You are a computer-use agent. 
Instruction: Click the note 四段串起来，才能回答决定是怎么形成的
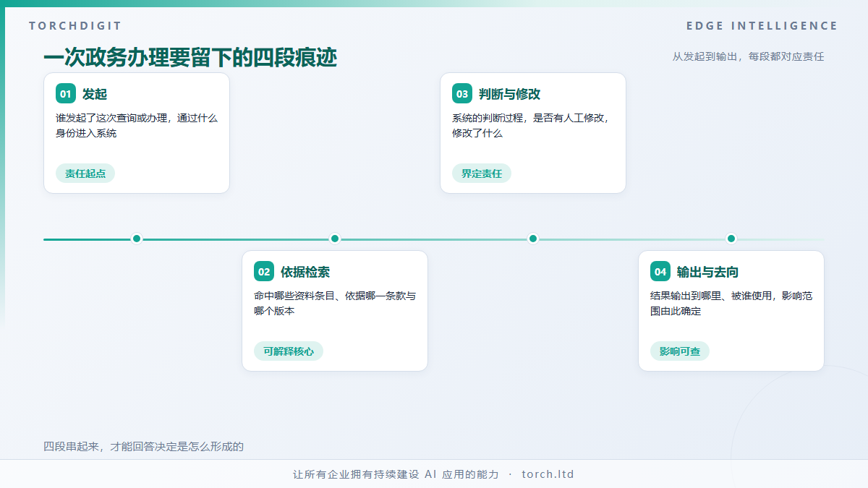tap(144, 447)
